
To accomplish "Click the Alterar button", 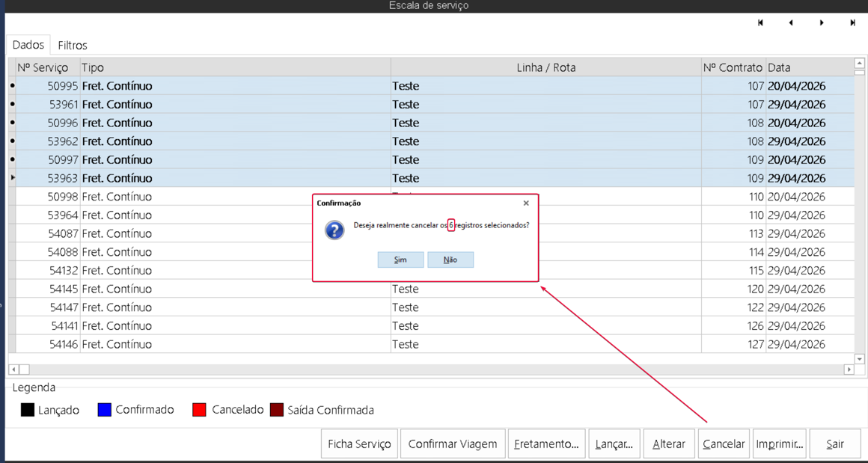I will pyautogui.click(x=669, y=444).
